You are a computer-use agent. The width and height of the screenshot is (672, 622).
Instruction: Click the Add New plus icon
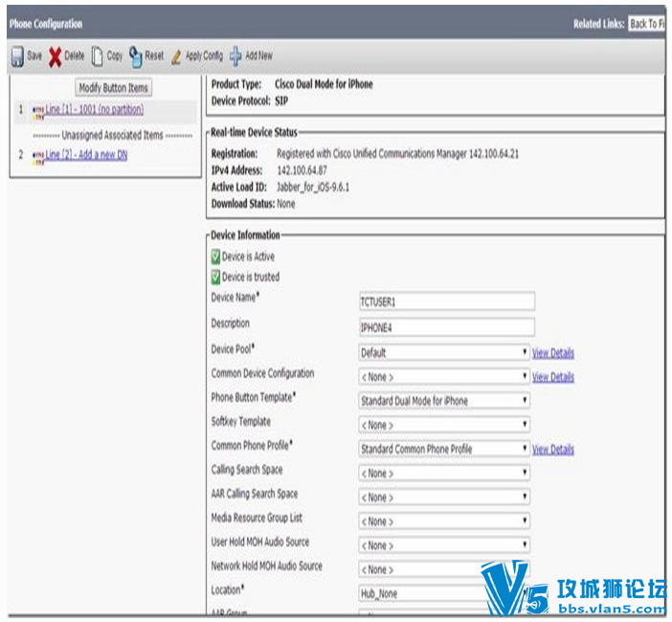[235, 56]
